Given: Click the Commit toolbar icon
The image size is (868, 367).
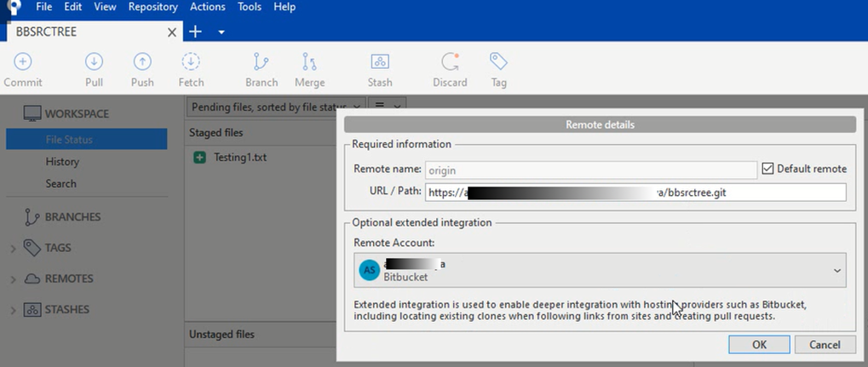Looking at the screenshot, I should (23, 62).
